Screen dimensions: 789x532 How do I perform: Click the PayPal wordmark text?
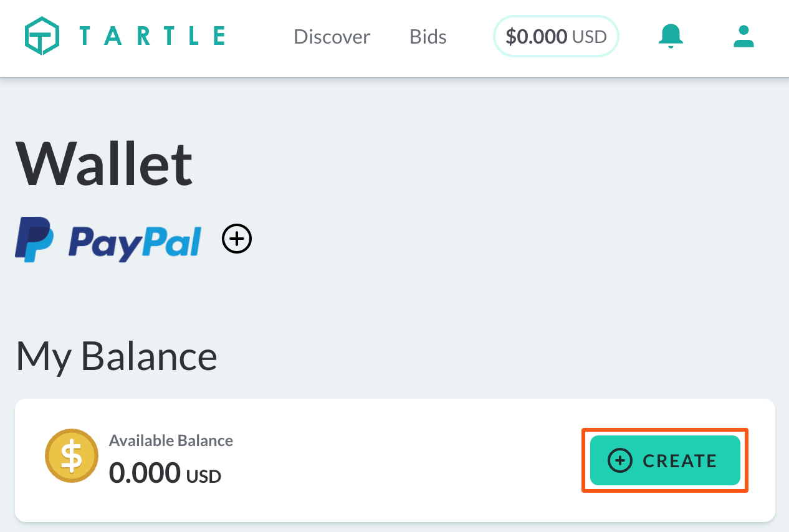(x=134, y=241)
